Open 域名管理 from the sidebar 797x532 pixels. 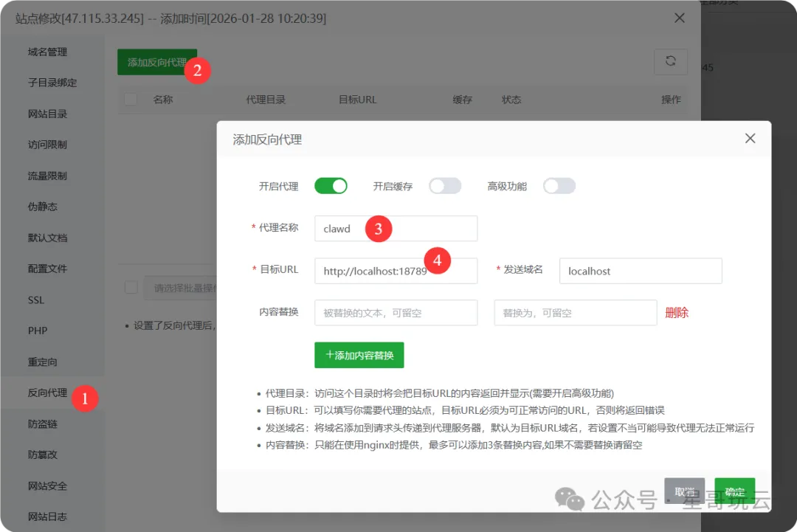coord(46,52)
